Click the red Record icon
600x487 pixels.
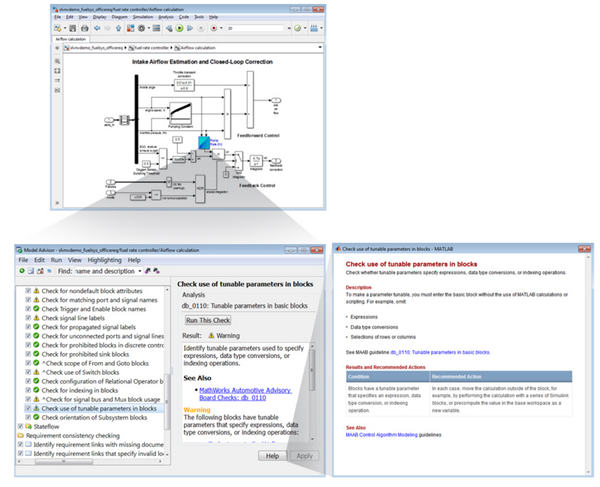(x=214, y=28)
